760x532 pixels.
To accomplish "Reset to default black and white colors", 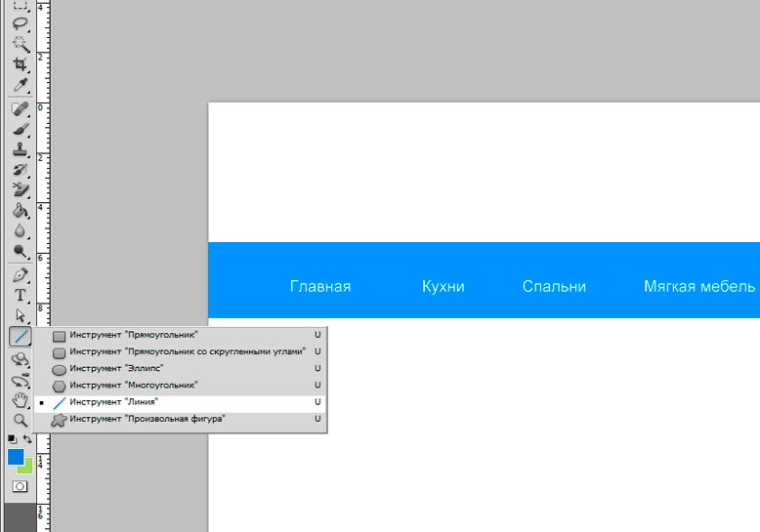I will pyautogui.click(x=12, y=440).
